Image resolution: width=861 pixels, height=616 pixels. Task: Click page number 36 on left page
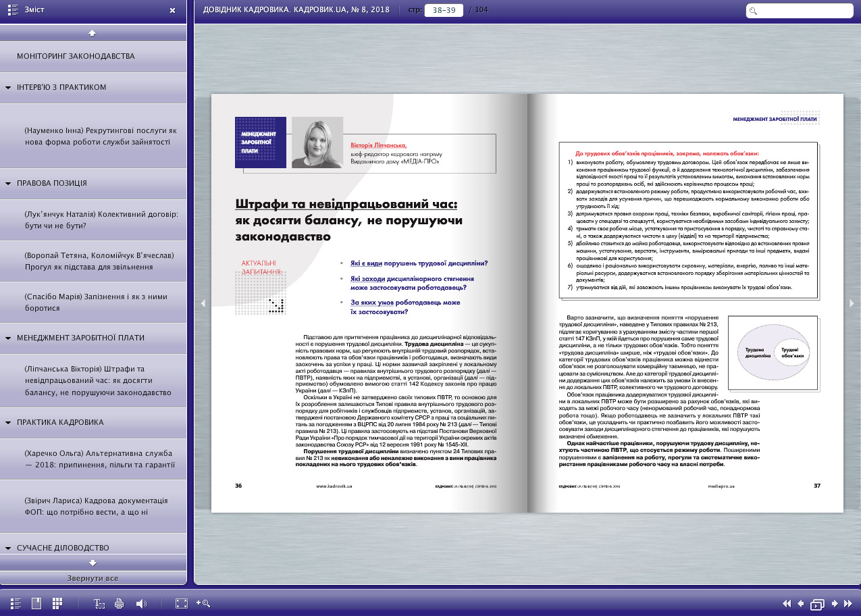238,486
